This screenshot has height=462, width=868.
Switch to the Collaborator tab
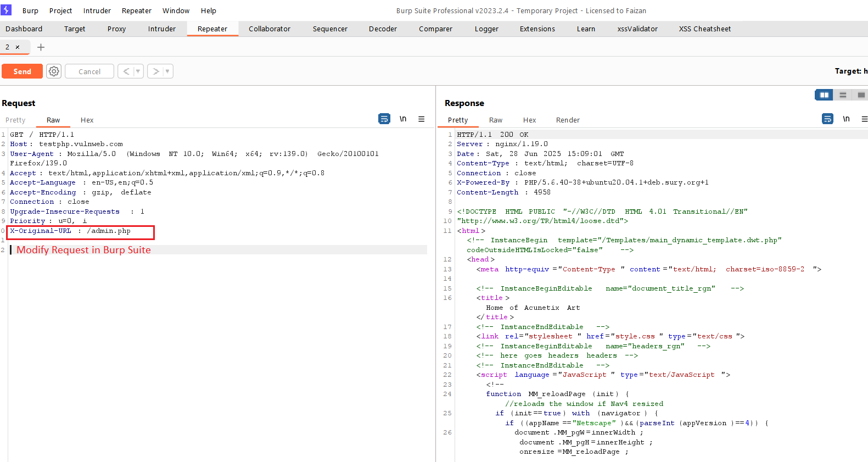pos(270,29)
